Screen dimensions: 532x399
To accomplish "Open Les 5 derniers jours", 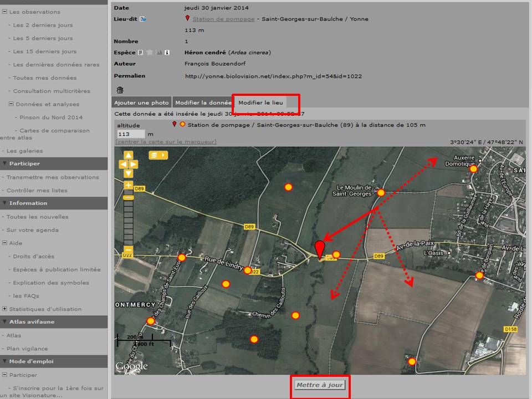I will tap(43, 38).
